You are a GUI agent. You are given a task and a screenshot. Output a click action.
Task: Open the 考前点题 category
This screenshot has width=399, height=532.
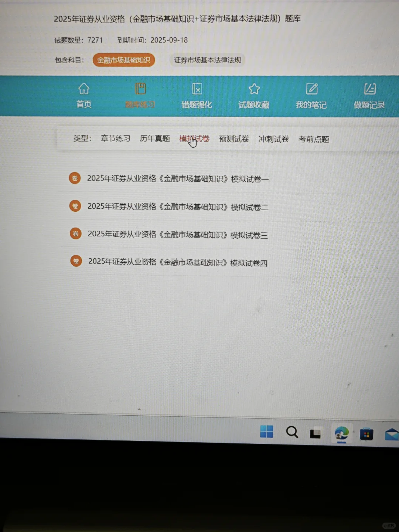313,139
